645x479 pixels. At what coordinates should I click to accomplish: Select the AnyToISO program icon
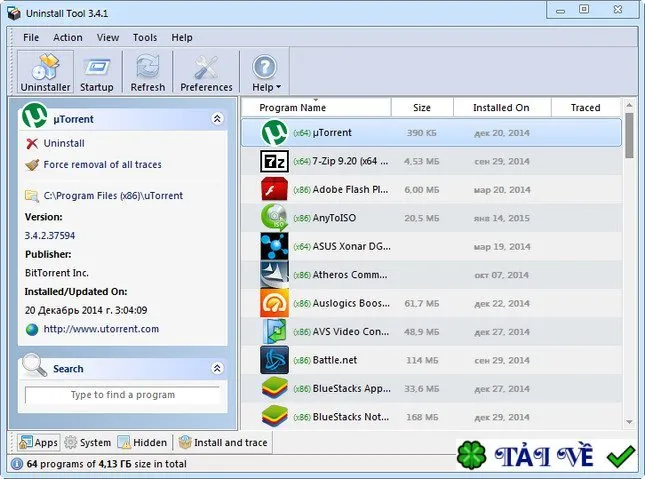tap(274, 217)
